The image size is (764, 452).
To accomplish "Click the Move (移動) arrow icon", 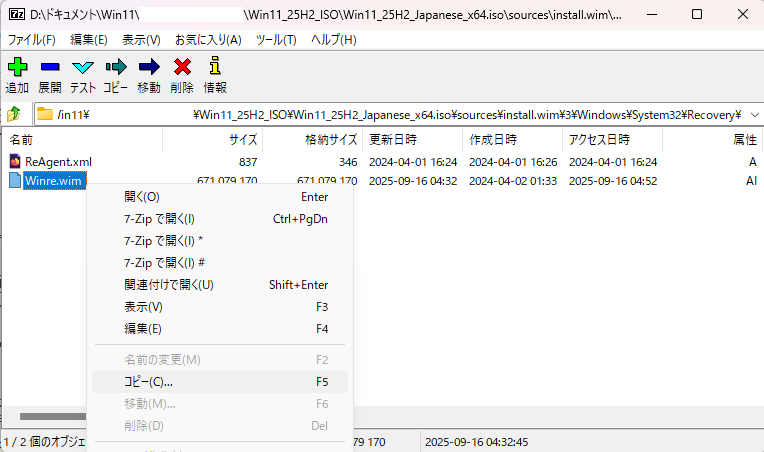I will click(x=149, y=68).
